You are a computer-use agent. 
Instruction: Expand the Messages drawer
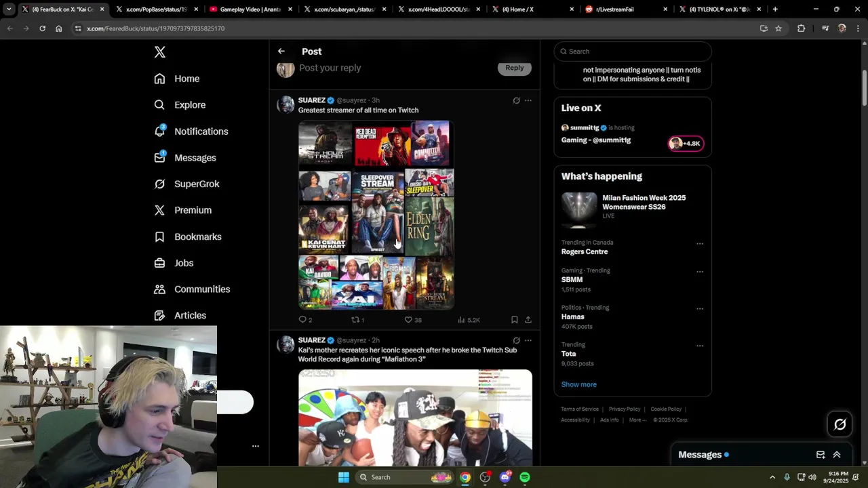[x=837, y=455]
